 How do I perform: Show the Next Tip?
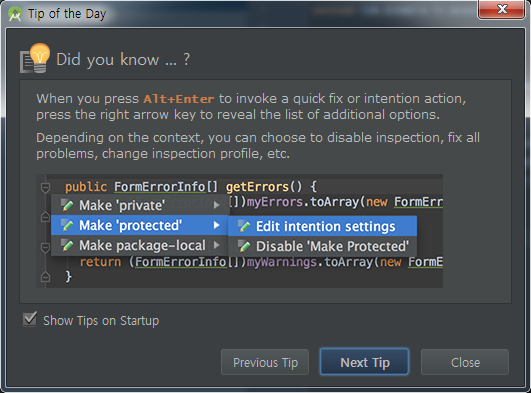click(x=364, y=362)
